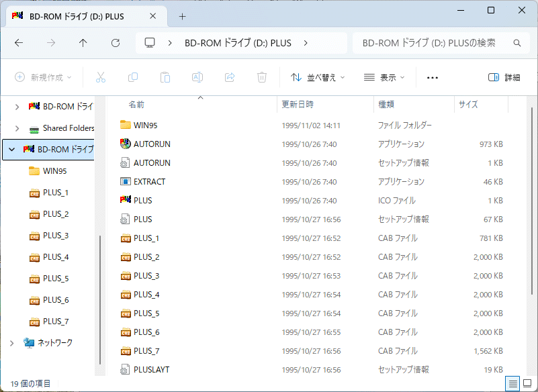538x392 pixels.
Task: Select the PLUS_4 file name in file list
Action: point(146,295)
